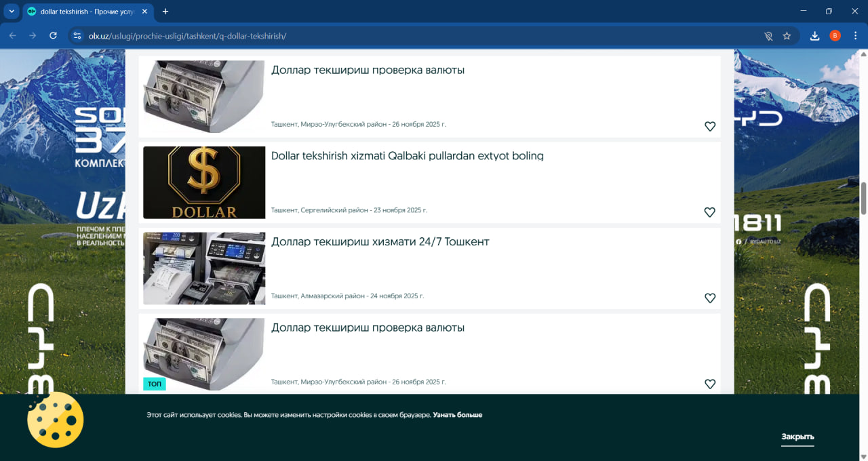This screenshot has width=868, height=461.
Task: Click the page's vertical scrollbar thumb
Action: point(863,198)
